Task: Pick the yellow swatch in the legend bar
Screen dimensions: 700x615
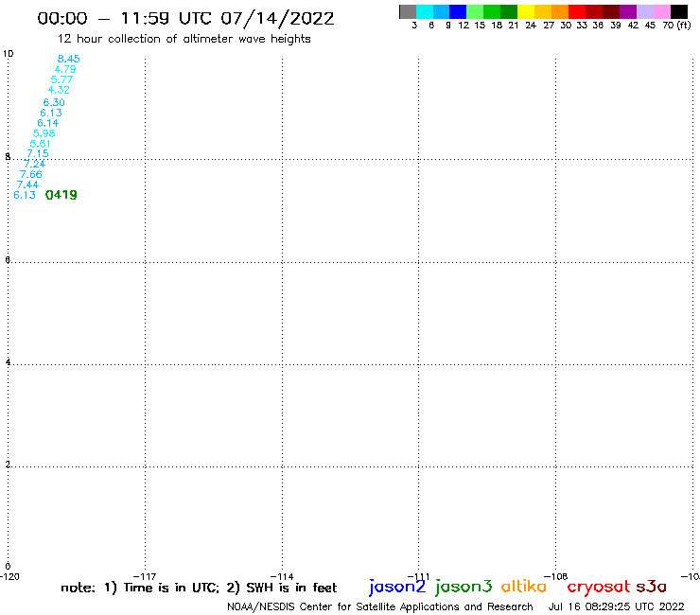Action: coord(526,11)
